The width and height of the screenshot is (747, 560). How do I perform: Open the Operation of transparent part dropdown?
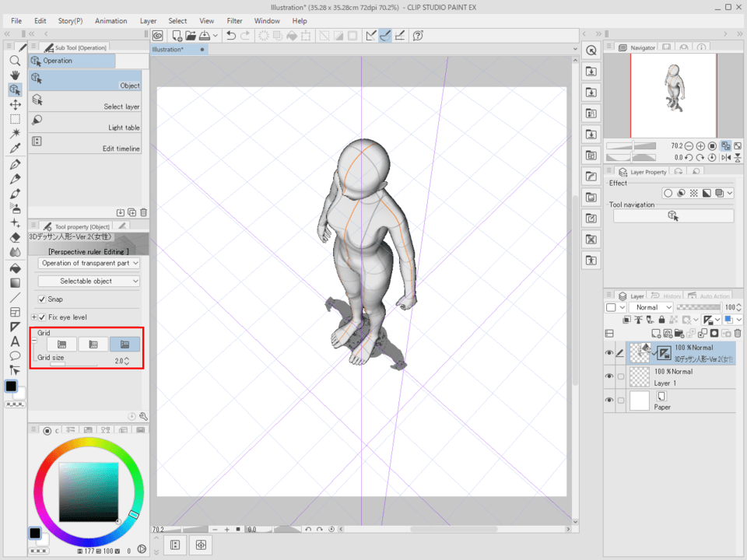[87, 263]
